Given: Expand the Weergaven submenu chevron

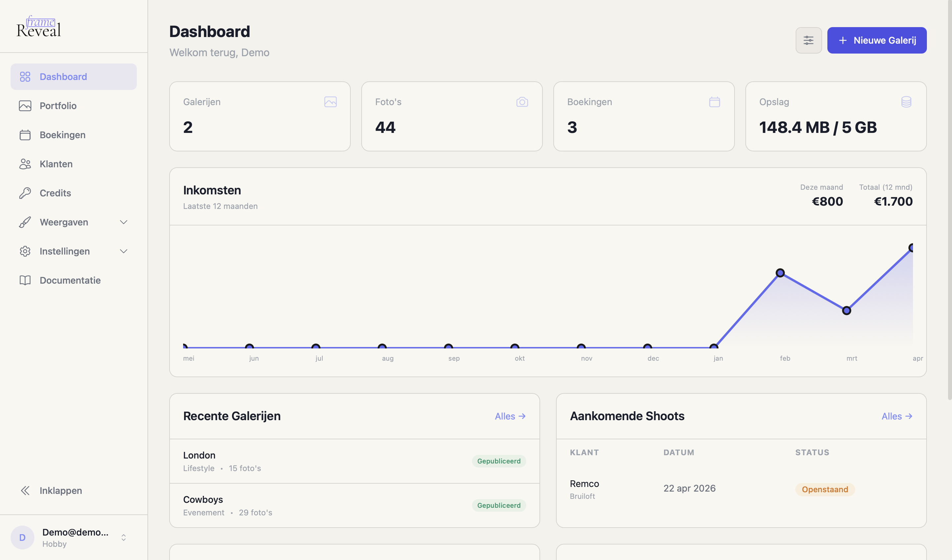Looking at the screenshot, I should (x=124, y=222).
